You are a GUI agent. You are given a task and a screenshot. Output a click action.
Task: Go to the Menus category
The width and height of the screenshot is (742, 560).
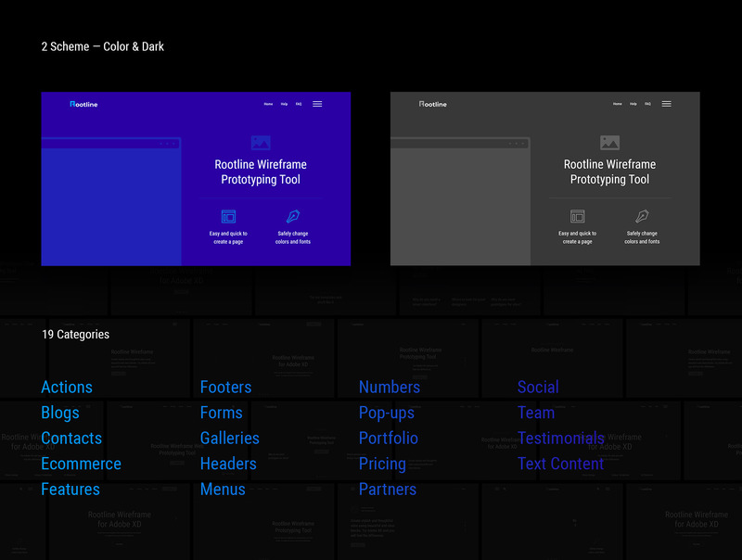pyautogui.click(x=223, y=490)
